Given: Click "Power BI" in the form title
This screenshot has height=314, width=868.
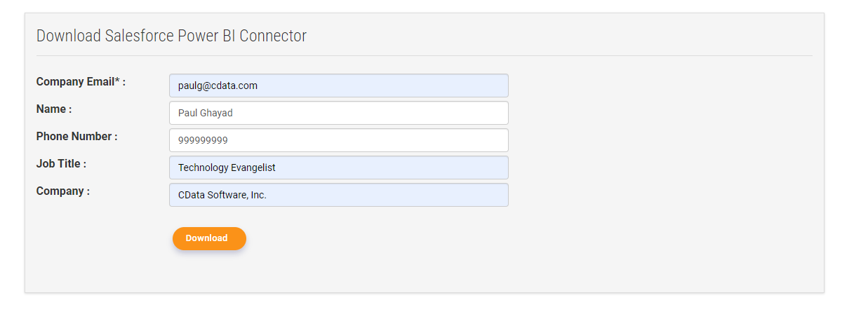Looking at the screenshot, I should point(208,36).
